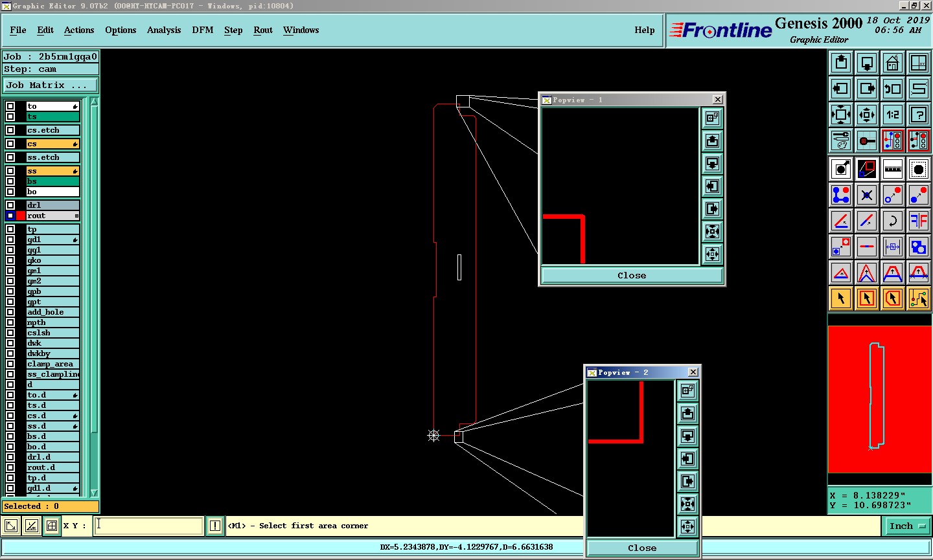
Task: Click Close in Popview 1
Action: (x=632, y=275)
